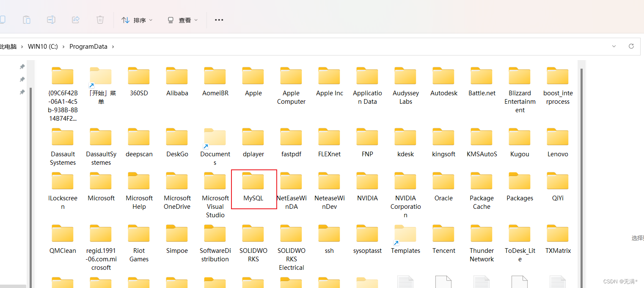Select the Microsoft Visual Studio folder
Viewport: 644px width, 288px height.
(215, 195)
